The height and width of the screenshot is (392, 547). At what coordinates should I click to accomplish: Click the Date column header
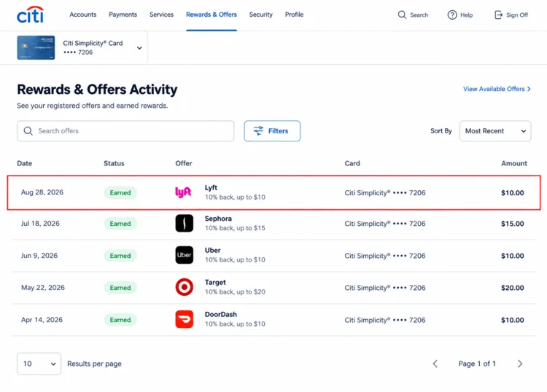coord(24,163)
